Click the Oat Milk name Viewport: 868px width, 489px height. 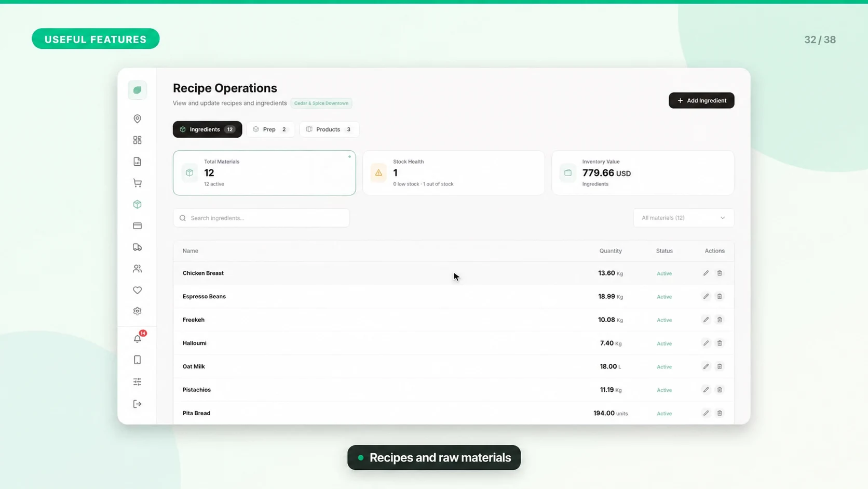pos(194,366)
